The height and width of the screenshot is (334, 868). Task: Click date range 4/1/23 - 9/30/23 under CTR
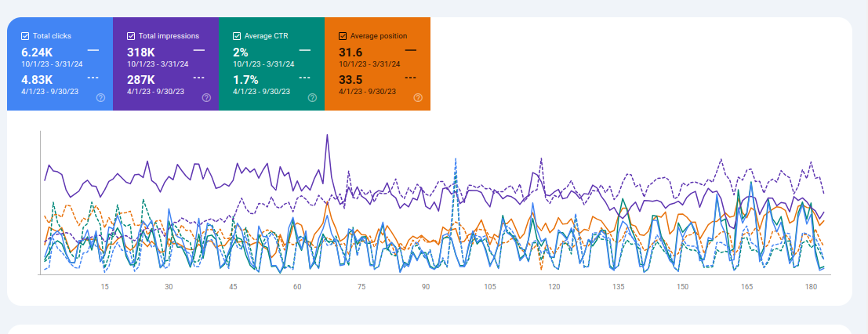[261, 92]
